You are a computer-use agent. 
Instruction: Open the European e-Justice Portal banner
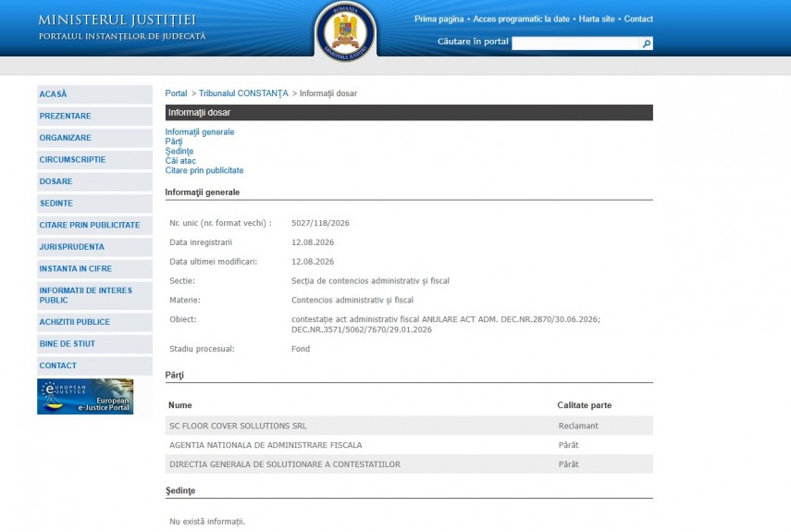85,396
